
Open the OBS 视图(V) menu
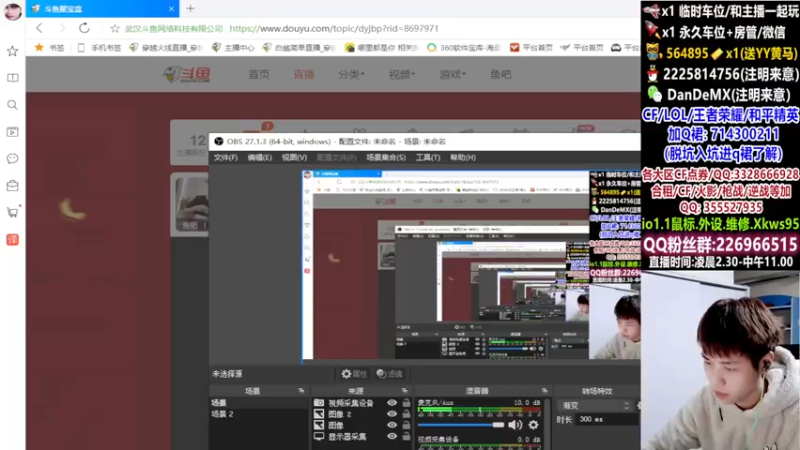tap(294, 157)
